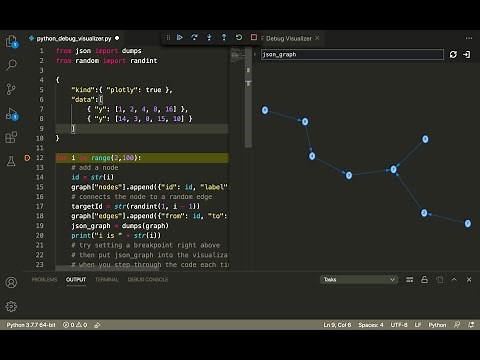Clear the output panel

coord(410,279)
